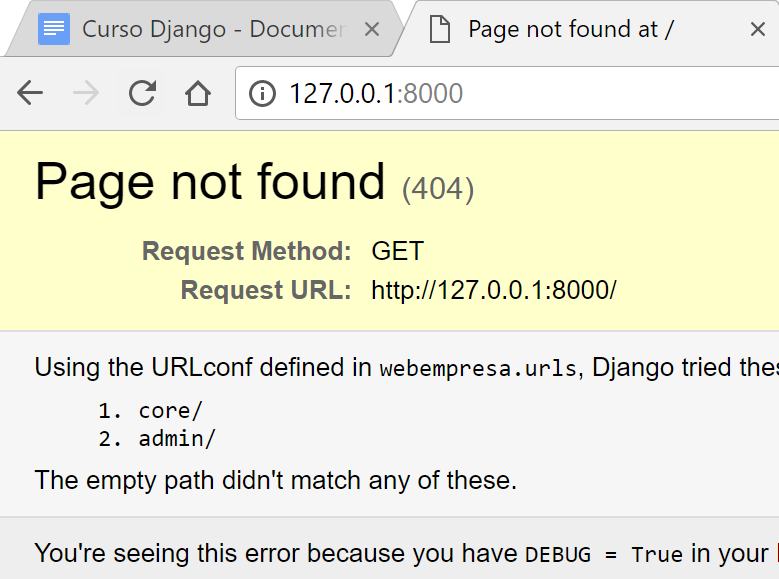Click the admin/ URL pattern entry
This screenshot has width=779, height=579.
[176, 439]
